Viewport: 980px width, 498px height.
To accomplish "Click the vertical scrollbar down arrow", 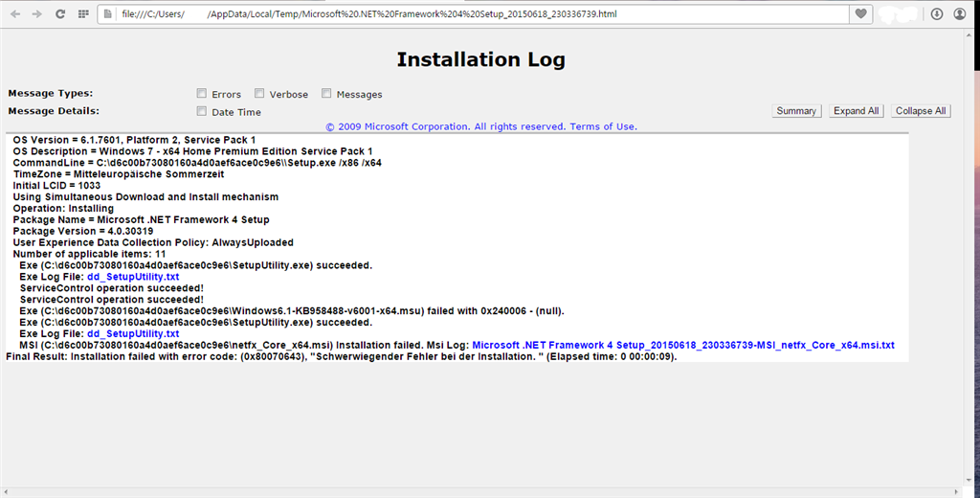I will click(x=969, y=481).
